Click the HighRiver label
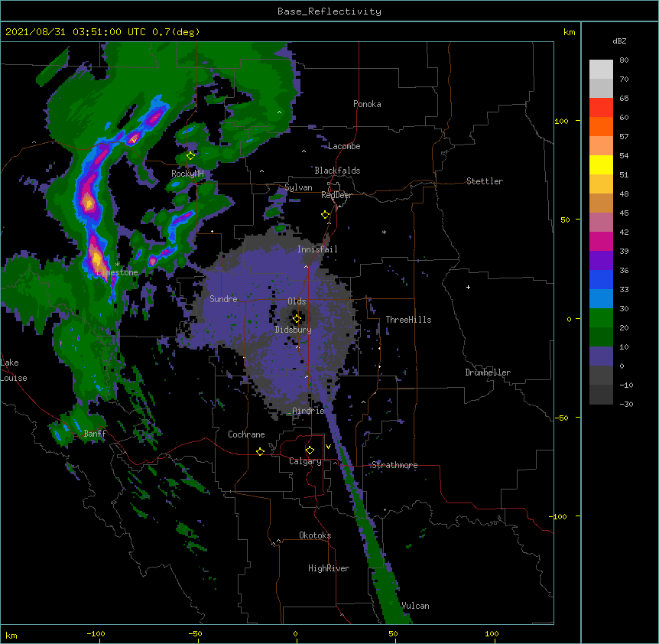The image size is (659, 644). pos(329,568)
